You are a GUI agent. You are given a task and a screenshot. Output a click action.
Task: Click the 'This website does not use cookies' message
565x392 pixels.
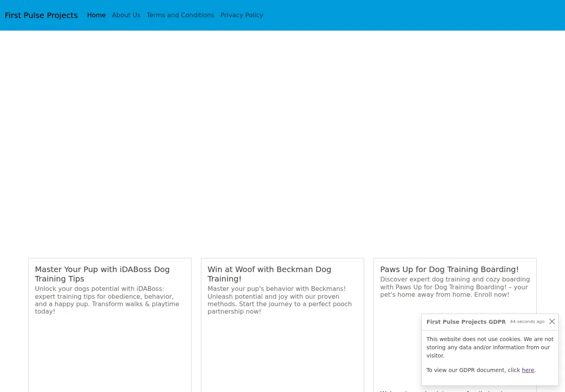[490, 347]
